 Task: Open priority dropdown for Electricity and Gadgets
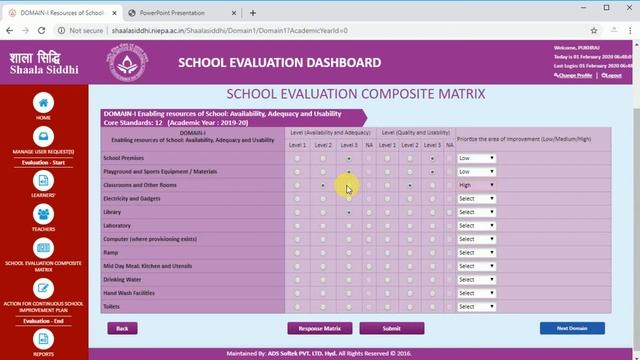click(476, 198)
